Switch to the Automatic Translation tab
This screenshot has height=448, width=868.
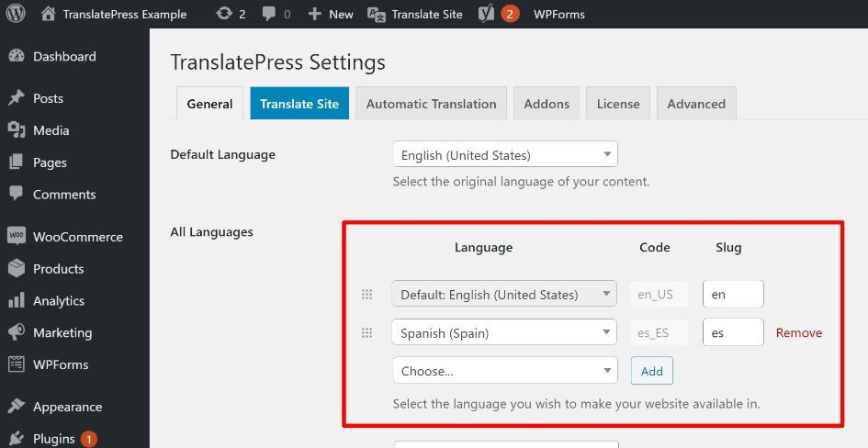tap(431, 104)
